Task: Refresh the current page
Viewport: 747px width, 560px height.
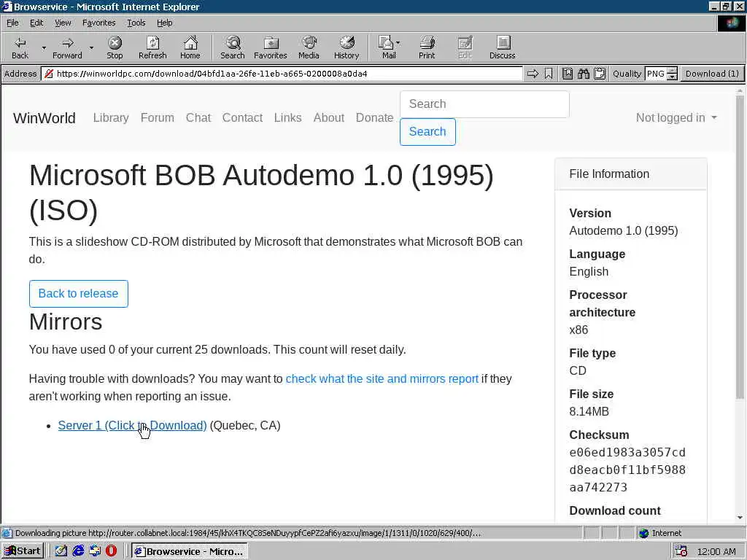Action: [152, 47]
